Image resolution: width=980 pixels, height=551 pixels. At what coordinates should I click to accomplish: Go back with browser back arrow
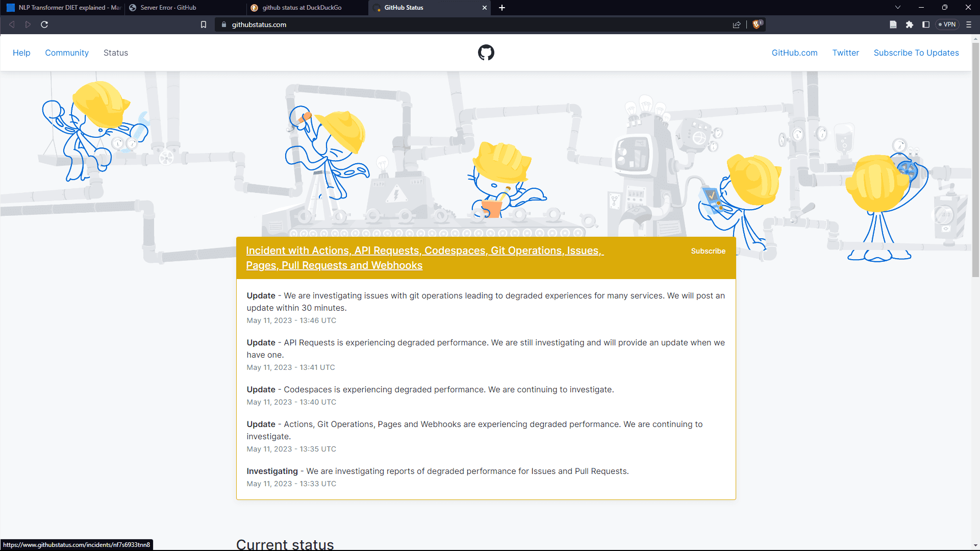coord(12,24)
